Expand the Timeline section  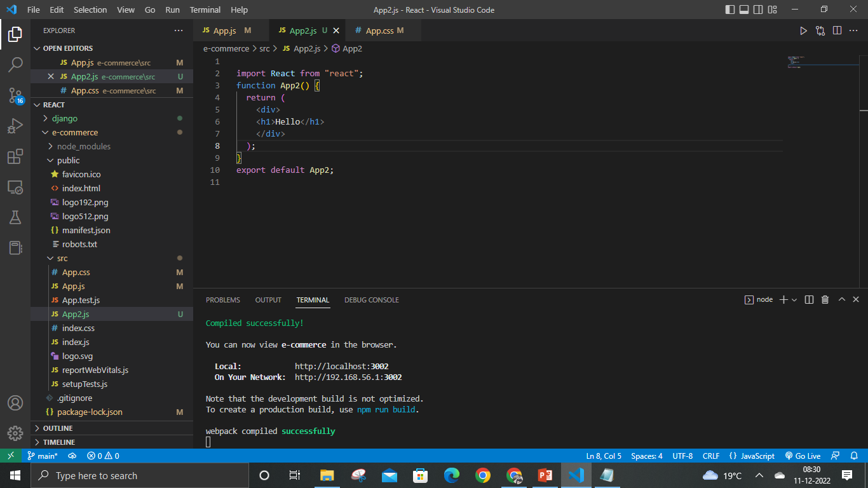click(x=112, y=442)
